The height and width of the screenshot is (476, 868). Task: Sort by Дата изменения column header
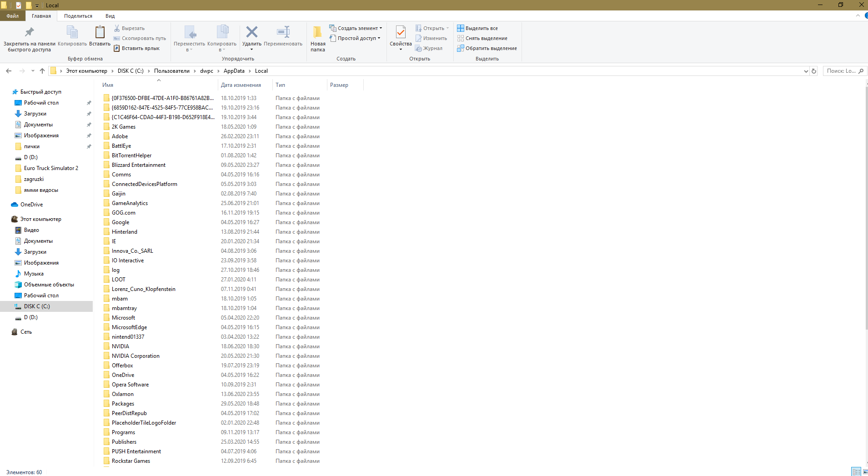click(241, 85)
